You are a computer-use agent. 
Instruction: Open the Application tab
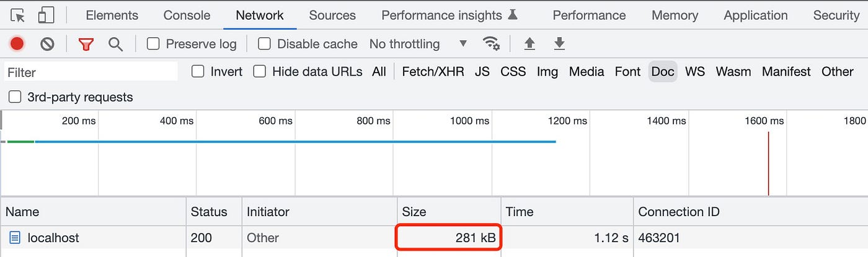pos(756,15)
